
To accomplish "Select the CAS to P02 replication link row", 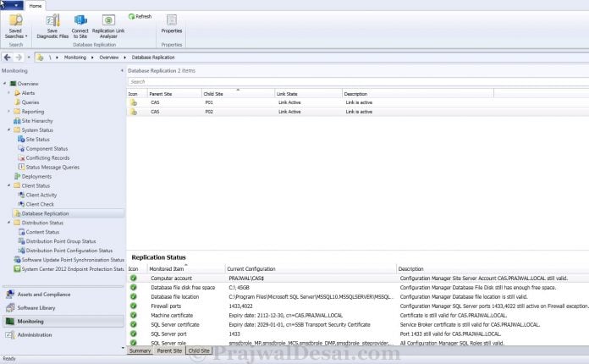I will pyautogui.click(x=358, y=112).
